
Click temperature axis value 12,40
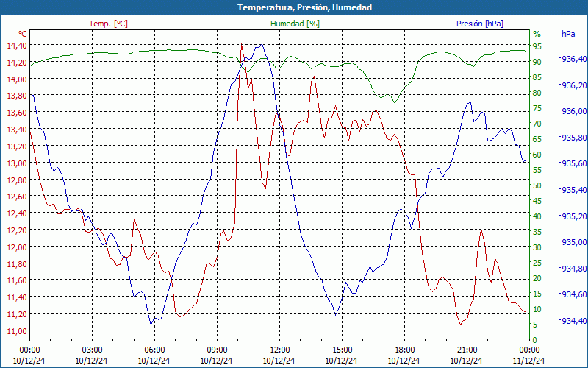coord(17,213)
